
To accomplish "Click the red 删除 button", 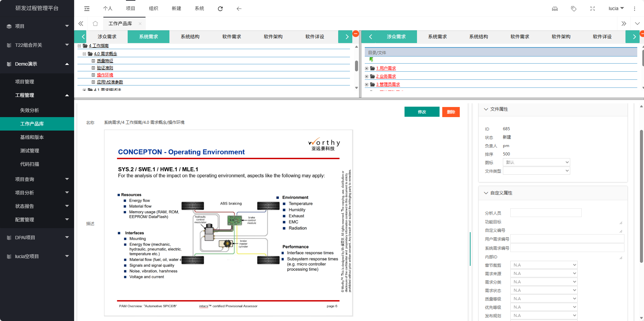I will click(x=451, y=112).
